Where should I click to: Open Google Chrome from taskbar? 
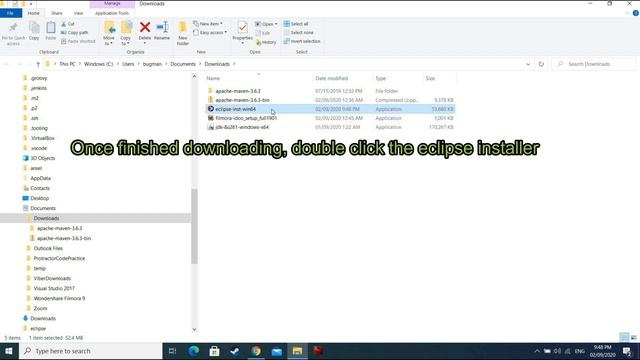256,351
